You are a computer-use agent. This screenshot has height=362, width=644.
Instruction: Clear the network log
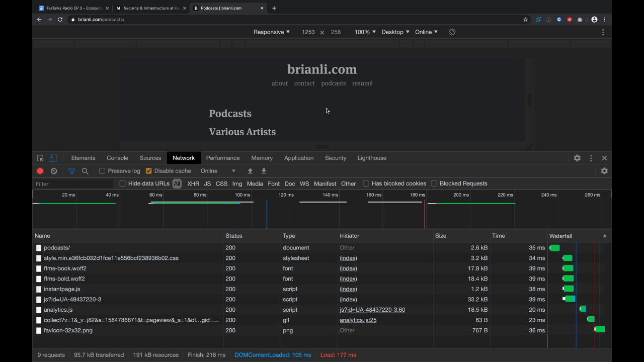tap(54, 171)
